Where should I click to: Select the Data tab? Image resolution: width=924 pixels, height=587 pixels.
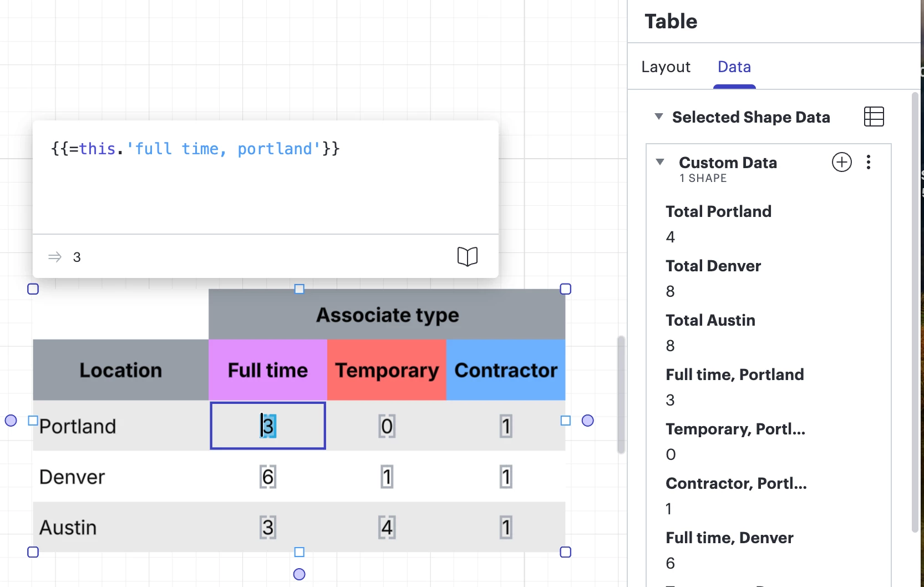734,67
